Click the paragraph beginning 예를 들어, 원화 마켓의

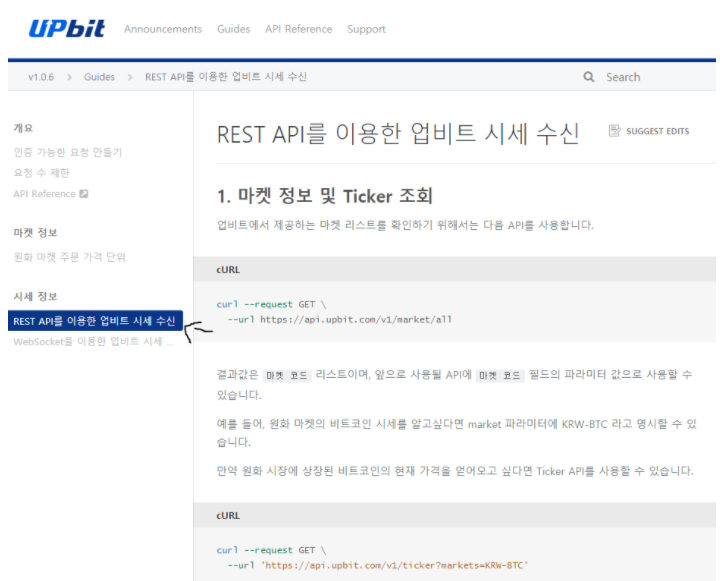(x=457, y=433)
